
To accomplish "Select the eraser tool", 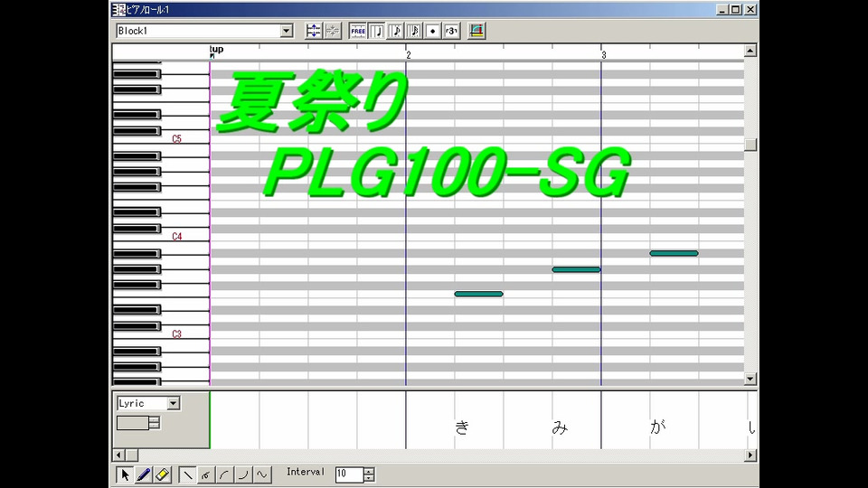I will [x=162, y=474].
